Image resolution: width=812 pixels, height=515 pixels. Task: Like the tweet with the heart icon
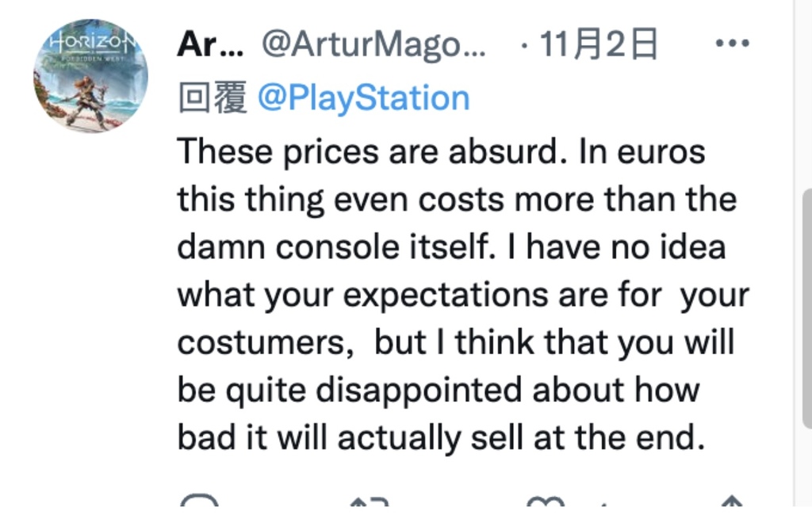[546, 503]
